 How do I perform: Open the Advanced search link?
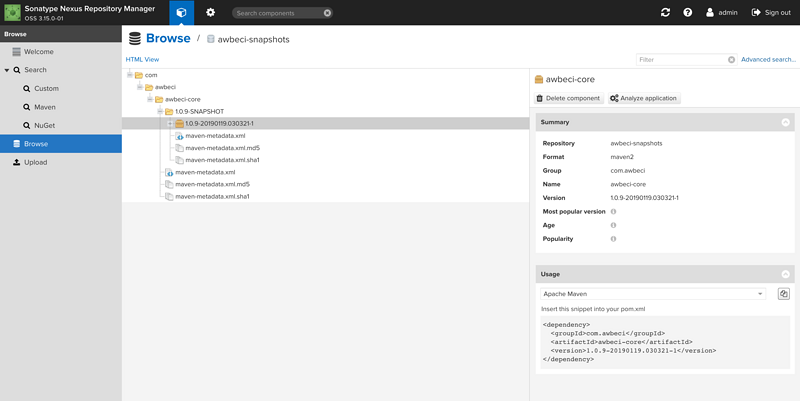click(x=768, y=60)
